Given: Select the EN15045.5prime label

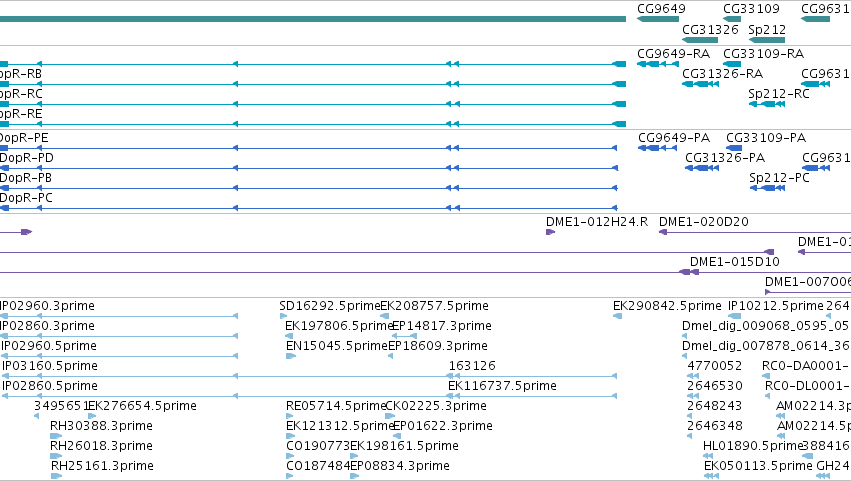Looking at the screenshot, I should coord(336,346).
